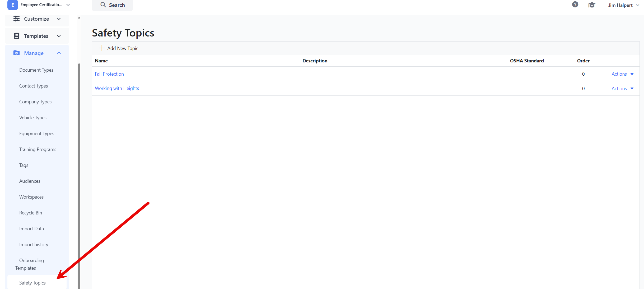Image resolution: width=644 pixels, height=289 pixels.
Task: Open the Working with Heights link
Action: click(x=117, y=88)
